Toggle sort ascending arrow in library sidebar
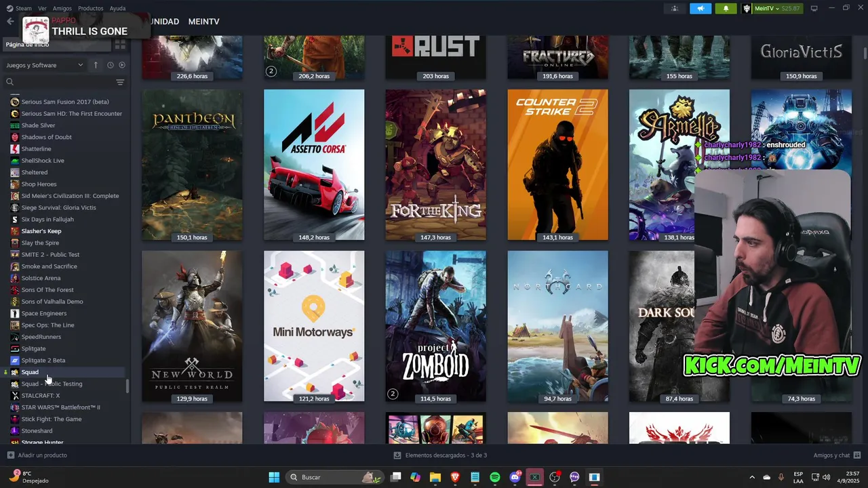Image resolution: width=868 pixels, height=488 pixels. (x=96, y=65)
